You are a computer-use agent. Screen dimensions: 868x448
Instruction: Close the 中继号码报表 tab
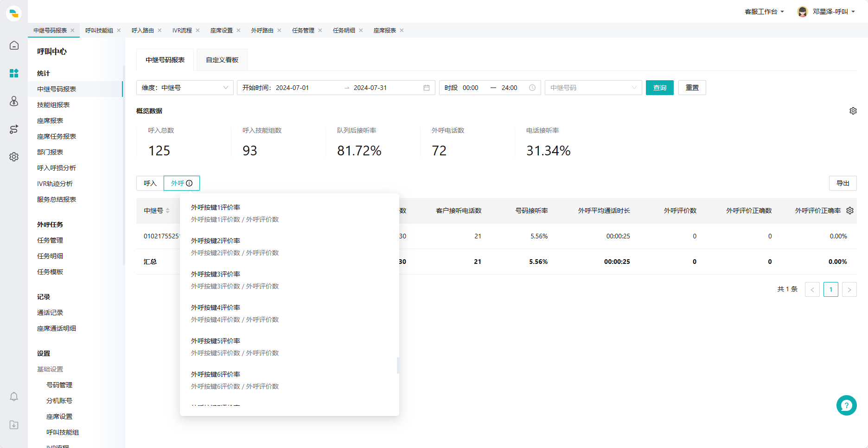tap(72, 30)
